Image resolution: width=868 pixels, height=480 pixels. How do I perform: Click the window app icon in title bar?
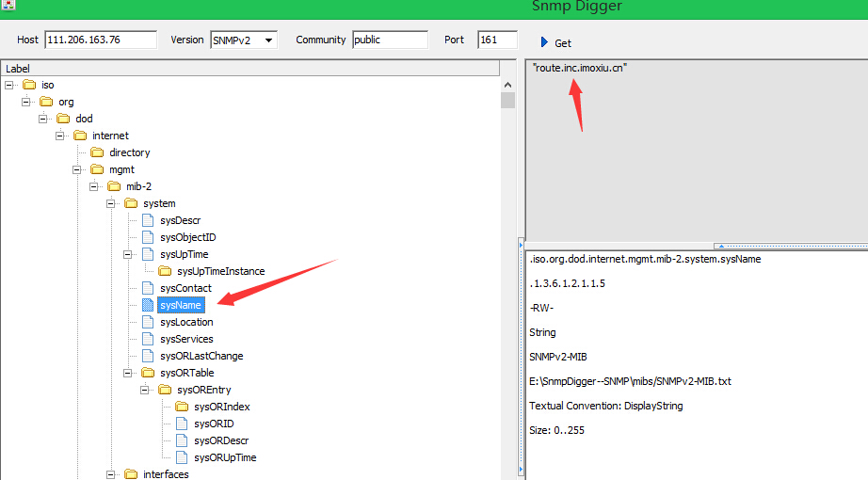click(8, 5)
